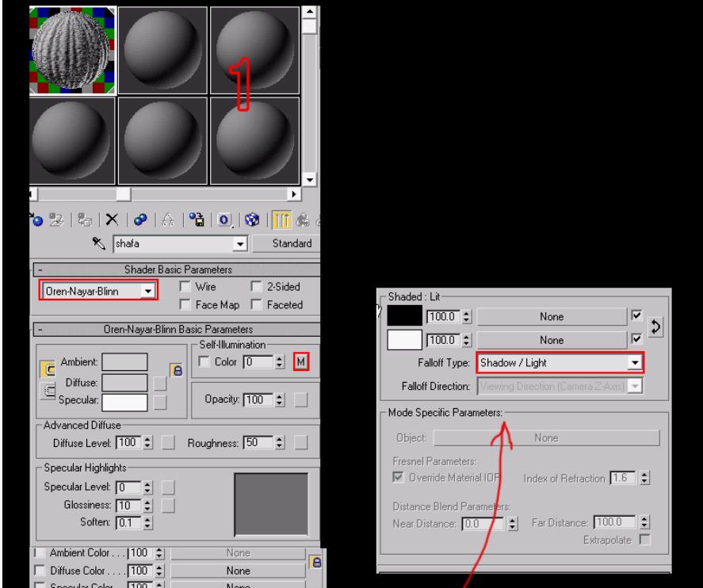
Task: Click padlock icon beside Maps rows
Action: click(x=315, y=562)
